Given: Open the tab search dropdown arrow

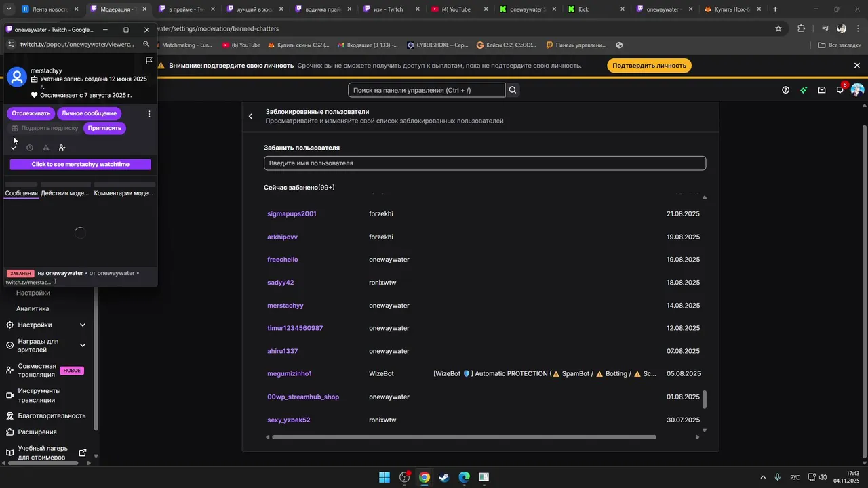Looking at the screenshot, I should click(x=9, y=9).
